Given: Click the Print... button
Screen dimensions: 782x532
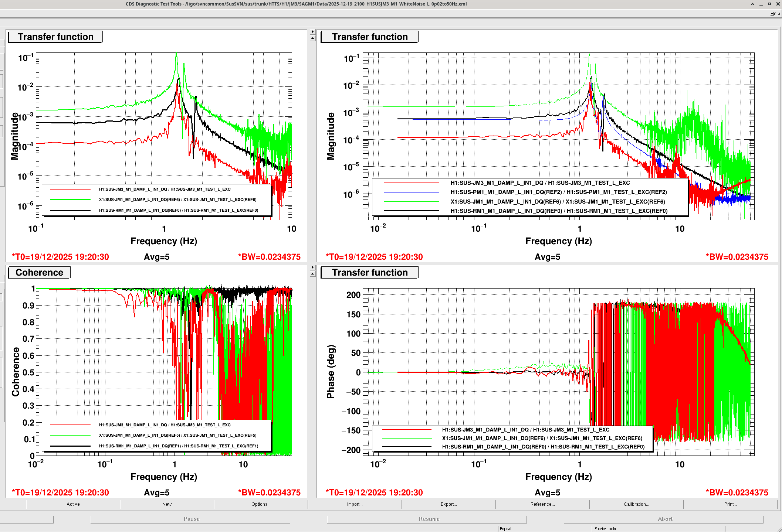Looking at the screenshot, I should pyautogui.click(x=730, y=504).
